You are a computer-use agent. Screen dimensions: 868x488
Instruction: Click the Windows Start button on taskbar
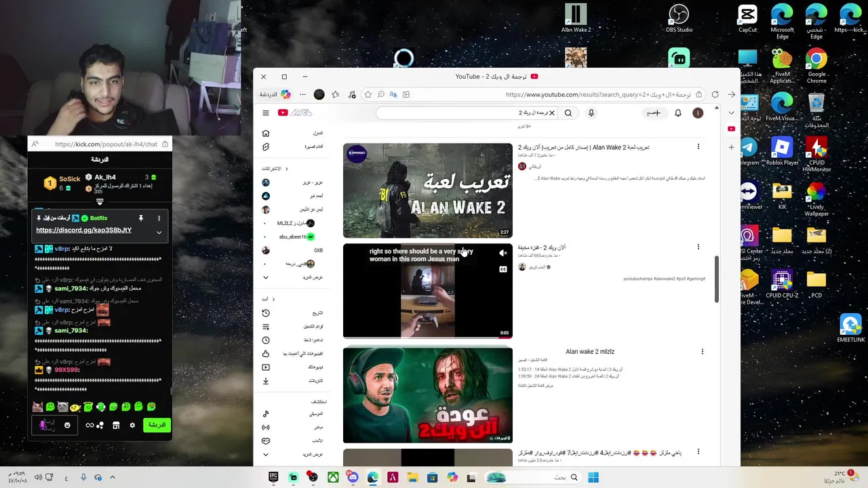(593, 478)
